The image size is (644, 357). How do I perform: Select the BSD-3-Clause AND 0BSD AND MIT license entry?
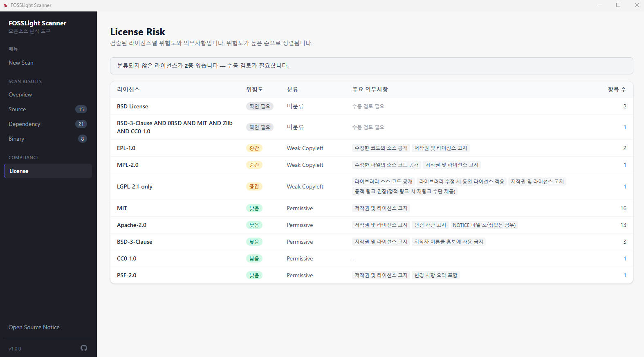(x=175, y=127)
